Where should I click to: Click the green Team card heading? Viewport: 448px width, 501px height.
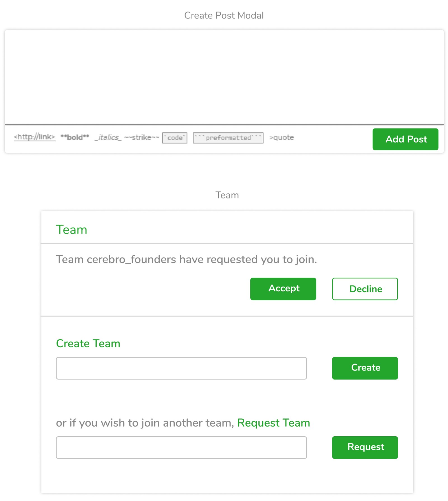pyautogui.click(x=72, y=230)
